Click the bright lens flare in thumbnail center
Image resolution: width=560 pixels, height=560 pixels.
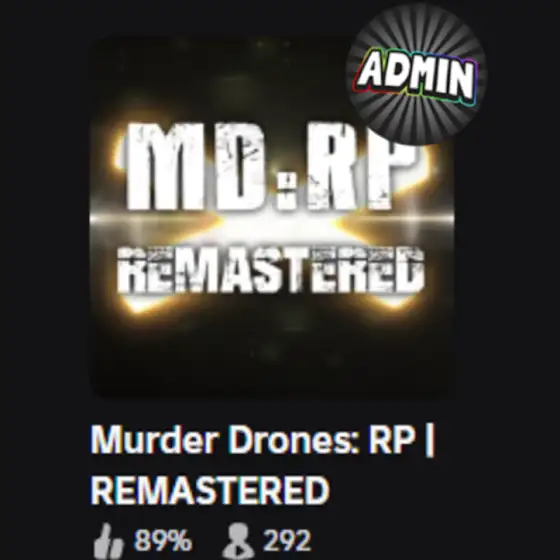272,224
